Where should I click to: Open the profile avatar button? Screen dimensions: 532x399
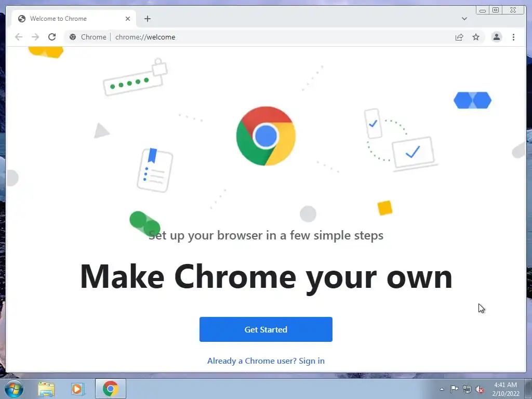coord(496,37)
